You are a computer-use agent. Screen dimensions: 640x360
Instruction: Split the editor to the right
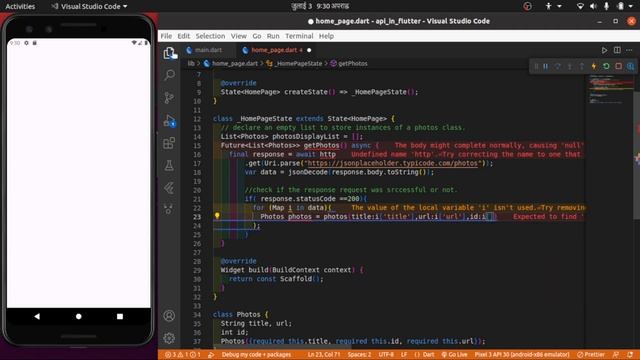point(617,50)
